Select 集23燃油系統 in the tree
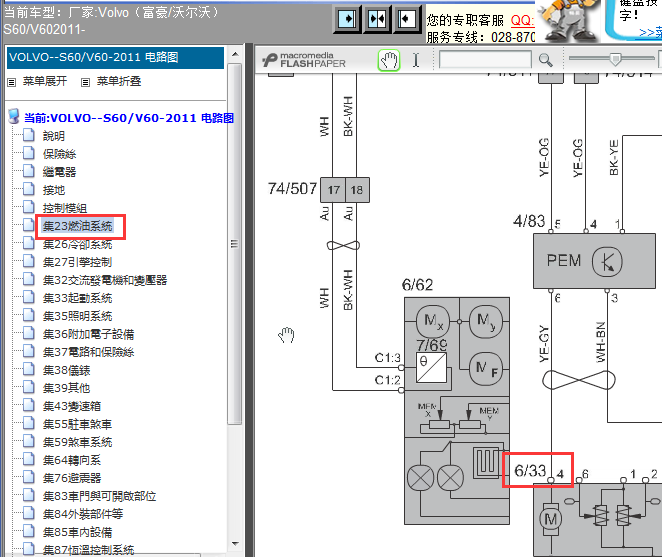 point(77,226)
